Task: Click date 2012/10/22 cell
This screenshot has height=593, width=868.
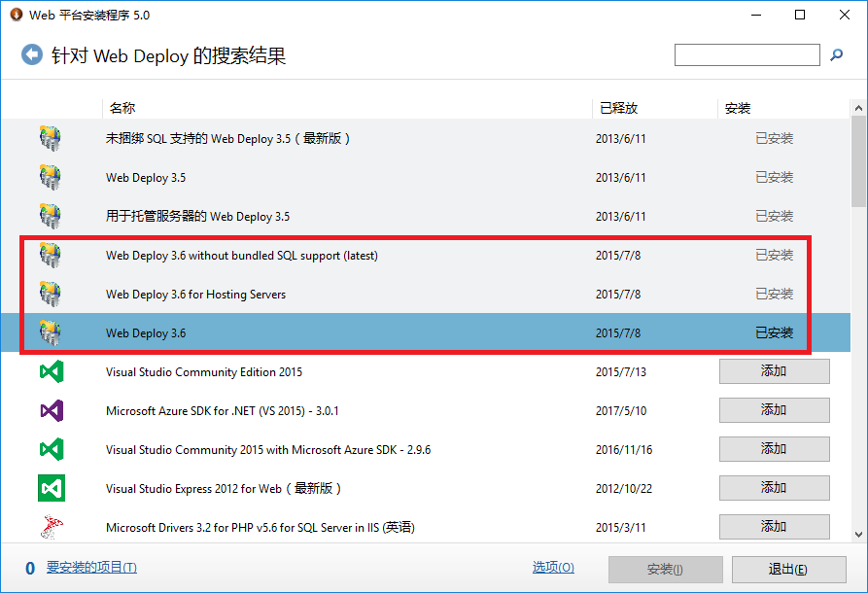Action: pyautogui.click(x=624, y=488)
